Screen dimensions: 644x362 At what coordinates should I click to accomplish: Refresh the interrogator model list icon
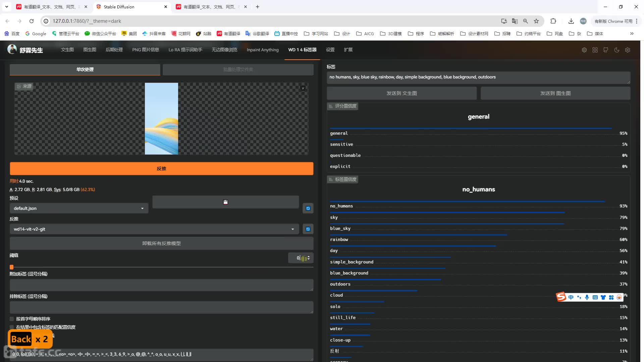(308, 229)
